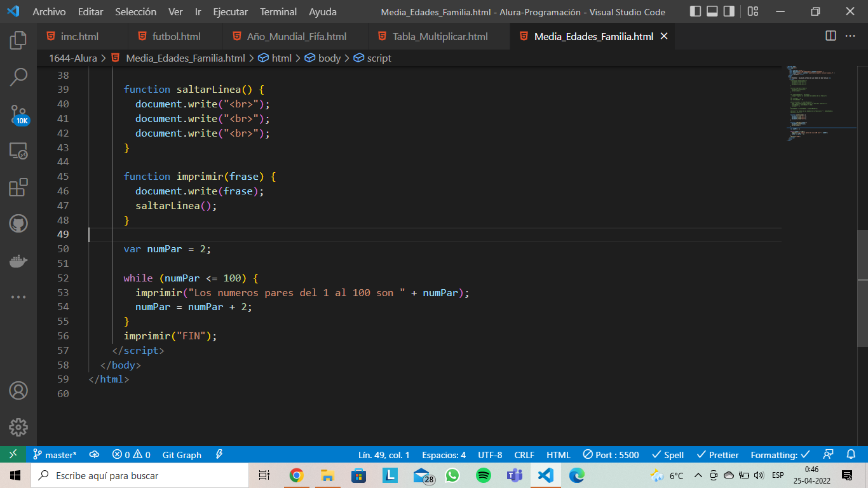Click the editor vertical scrollbar thumb
Screen dimensions: 868x488
click(x=862, y=288)
